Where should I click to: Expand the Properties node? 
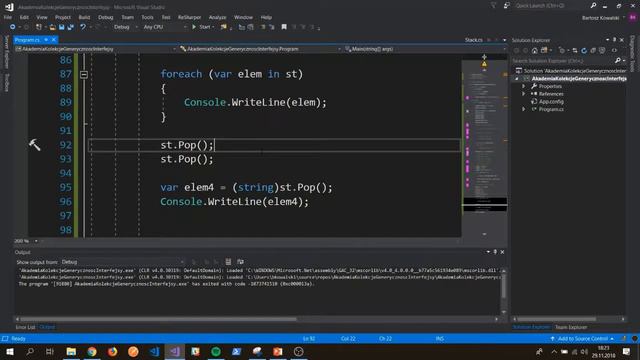tap(524, 86)
